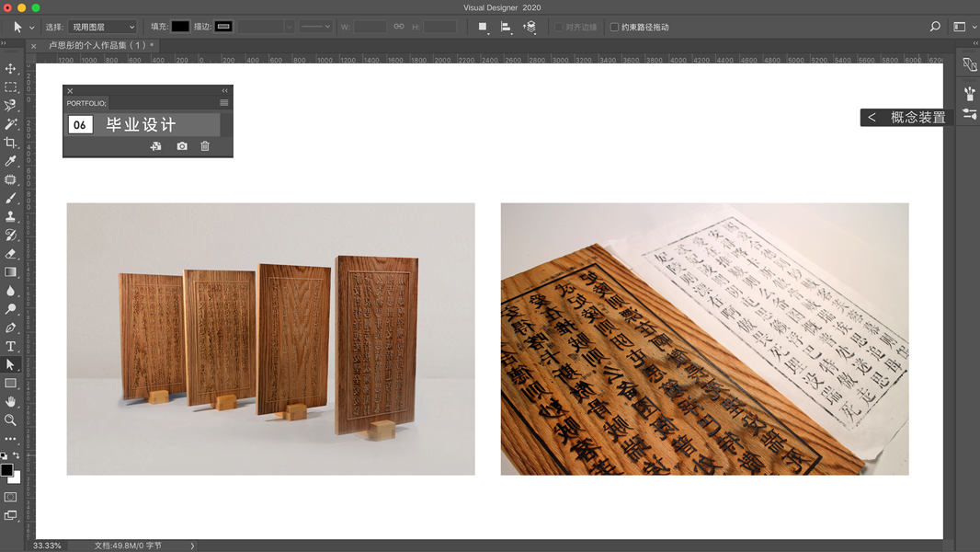Expand the toolbar double-arrow at top left

pos(4,43)
